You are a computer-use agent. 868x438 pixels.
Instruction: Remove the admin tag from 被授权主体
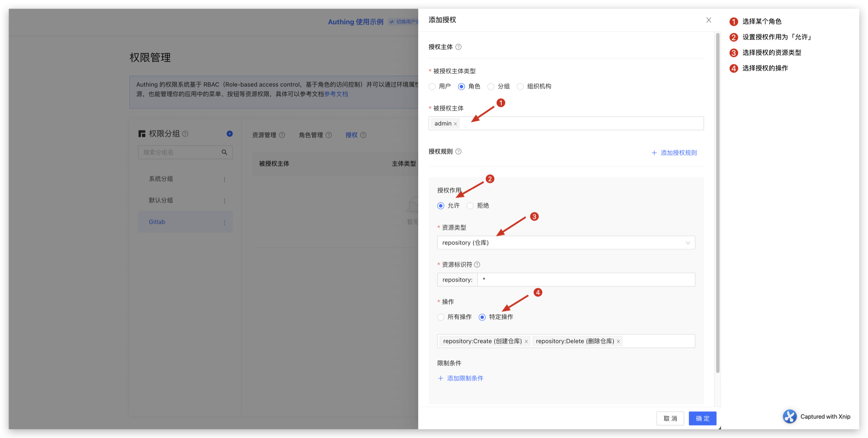455,124
